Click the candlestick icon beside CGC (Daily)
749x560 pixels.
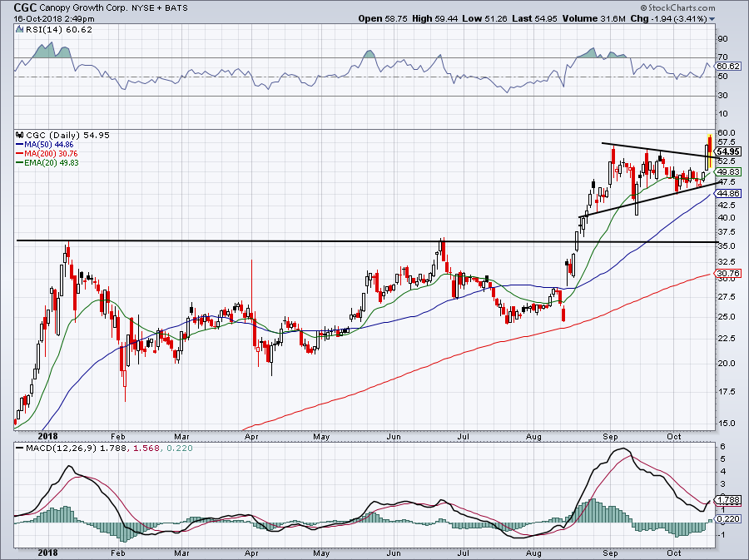click(20, 135)
